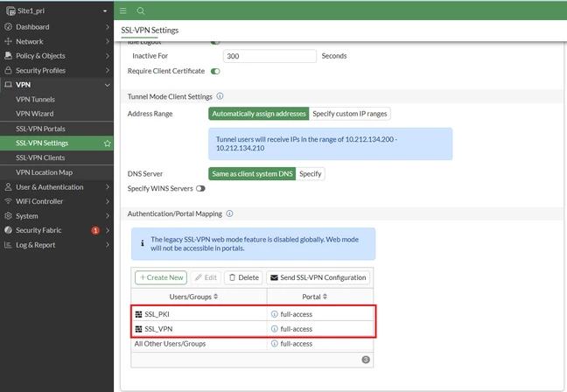Open search with the magnifier icon

[141, 10]
